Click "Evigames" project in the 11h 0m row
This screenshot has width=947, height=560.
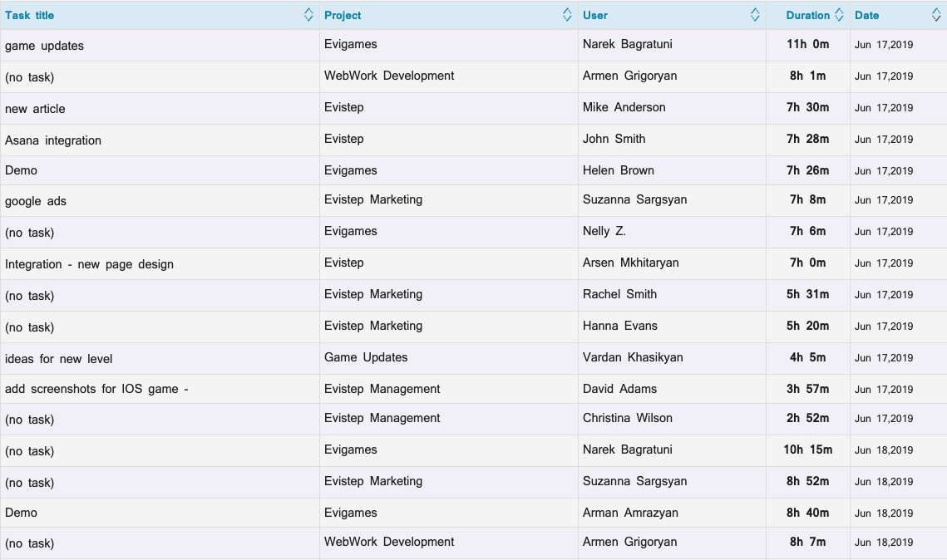tap(350, 45)
